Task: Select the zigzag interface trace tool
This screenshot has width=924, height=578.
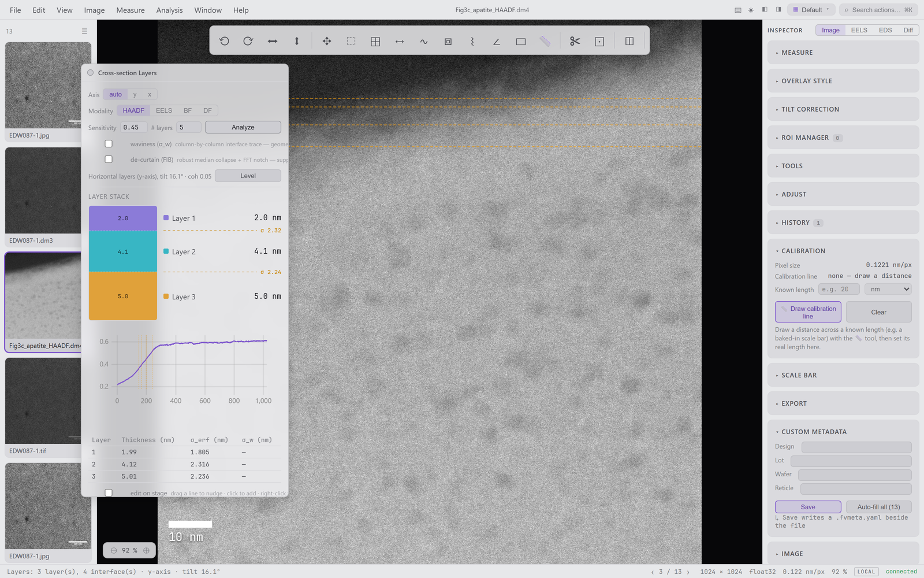Action: tap(472, 41)
